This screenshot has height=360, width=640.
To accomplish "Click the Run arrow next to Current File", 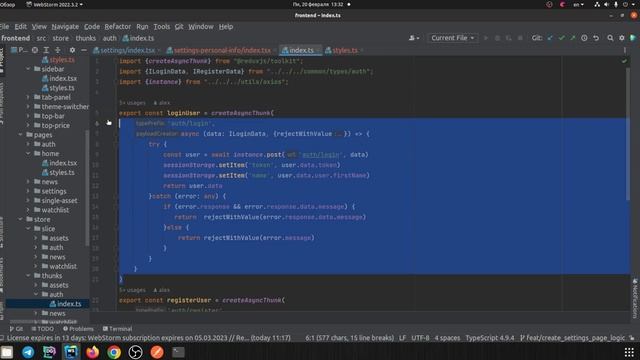I will [486, 38].
